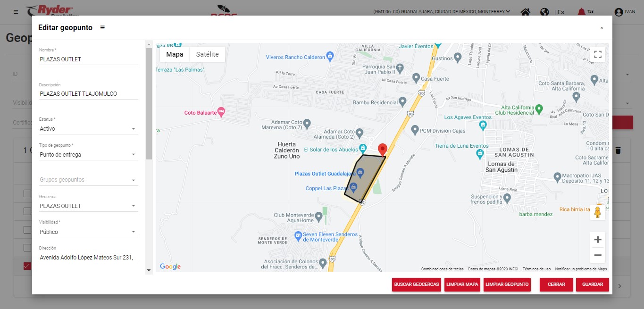This screenshot has width=644, height=309.
Task: Select the Mapa view tab
Action: [175, 54]
